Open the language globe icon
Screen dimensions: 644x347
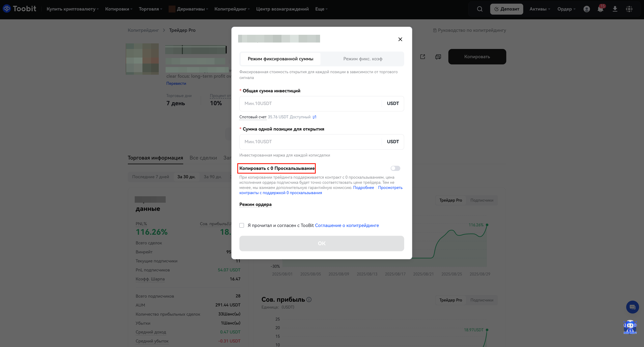(x=629, y=9)
